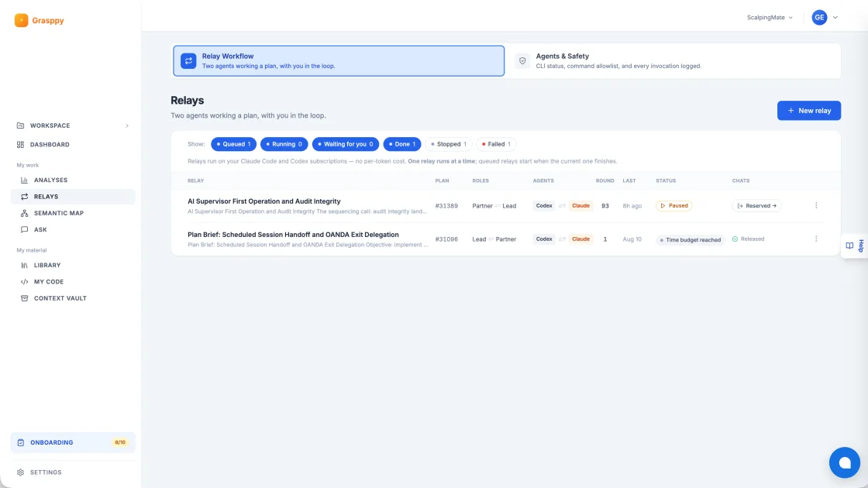This screenshot has width=868, height=488.
Task: Enable the Stopped filter chip
Action: pyautogui.click(x=449, y=144)
